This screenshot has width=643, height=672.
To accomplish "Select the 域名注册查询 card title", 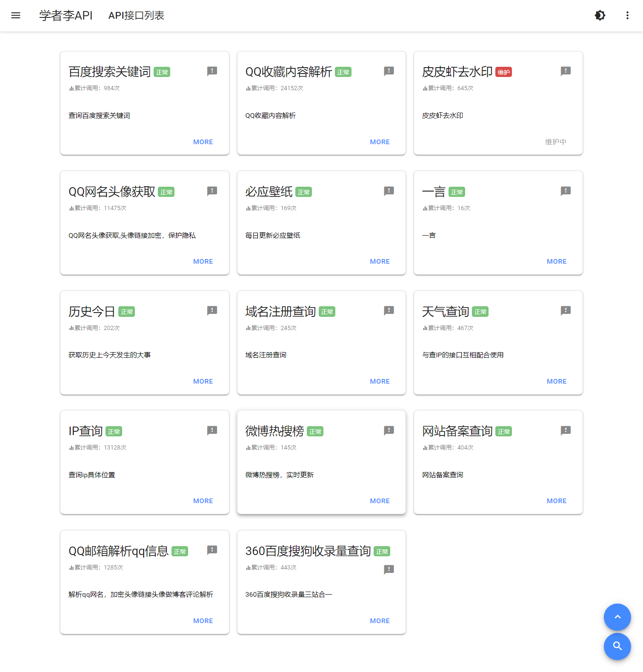I will [281, 312].
